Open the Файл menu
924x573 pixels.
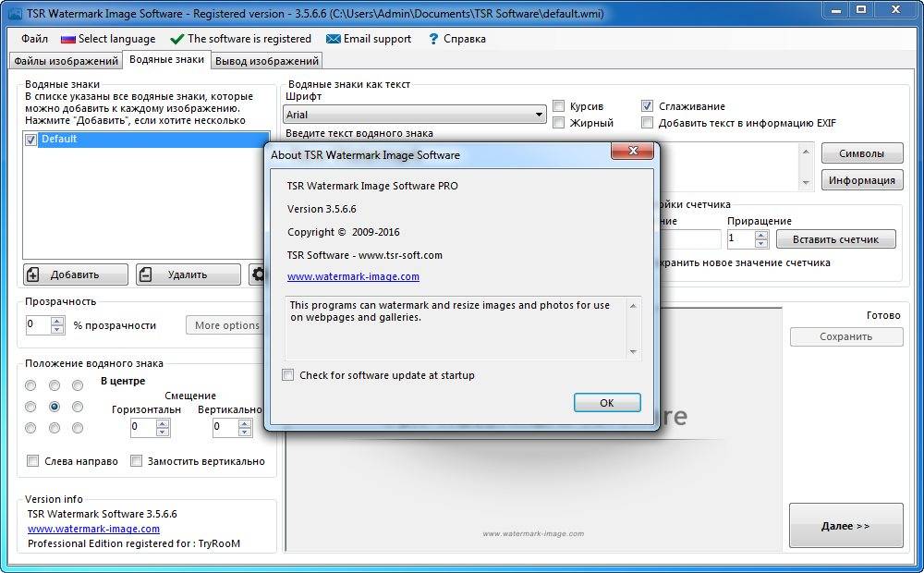pos(34,39)
